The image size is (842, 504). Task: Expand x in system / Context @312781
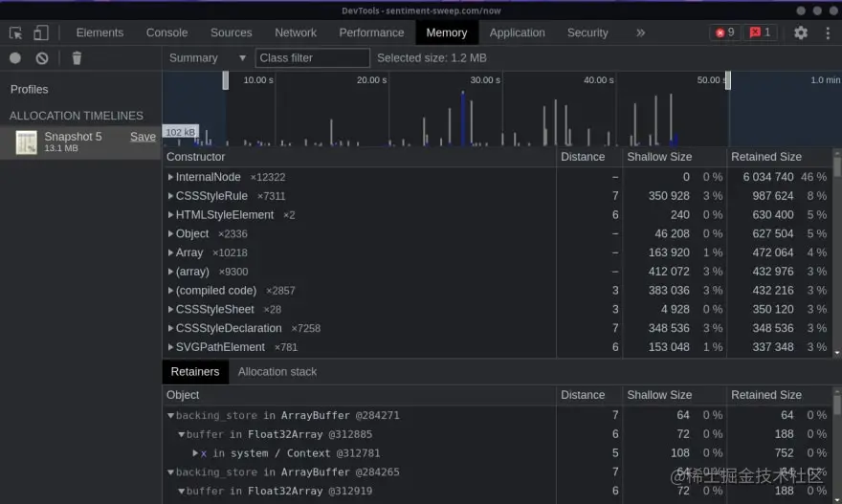click(x=195, y=453)
